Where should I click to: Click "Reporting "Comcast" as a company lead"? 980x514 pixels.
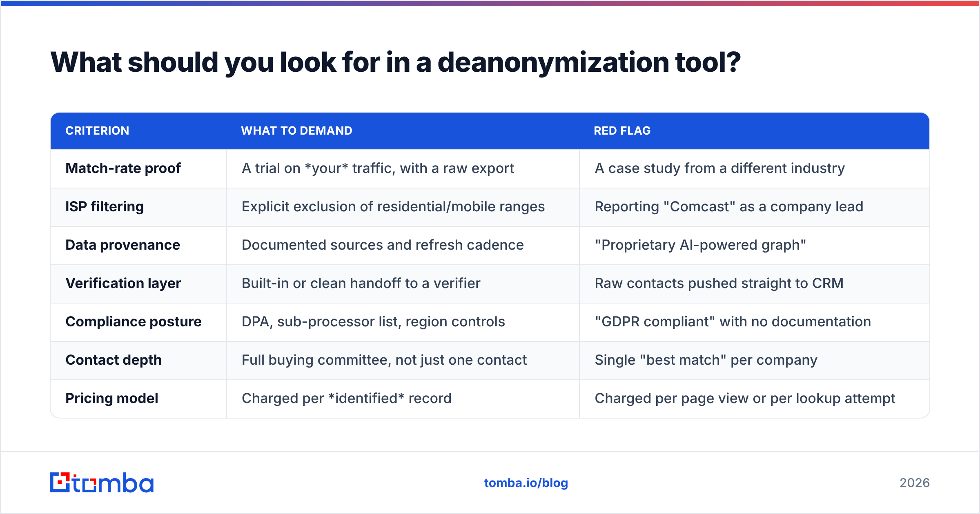click(729, 206)
